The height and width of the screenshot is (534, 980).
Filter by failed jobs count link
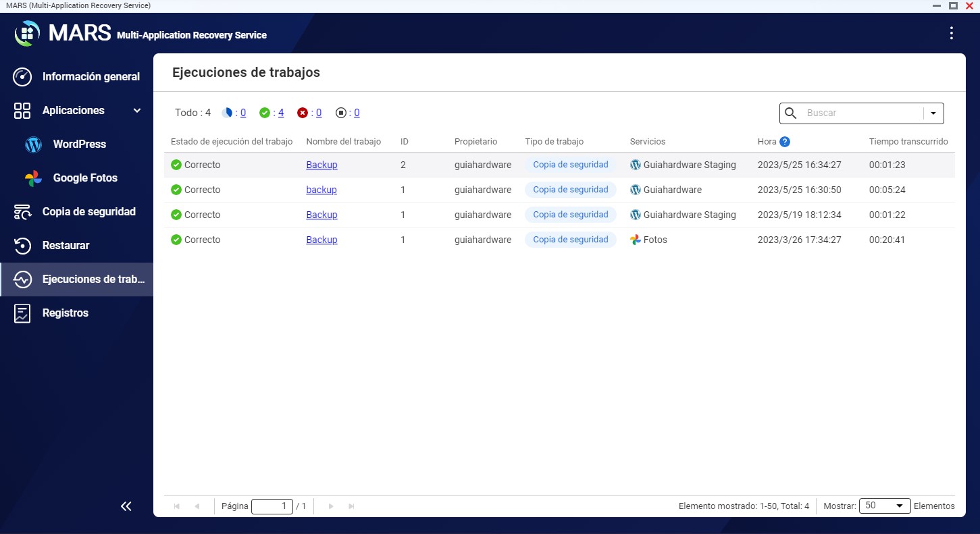[319, 113]
